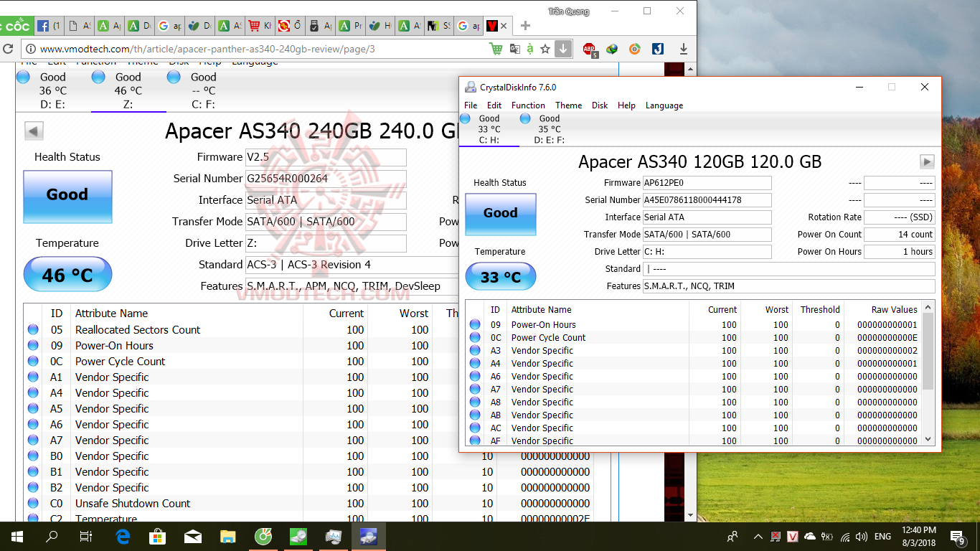This screenshot has height=551, width=980.
Task: Open taskbar search magnifier
Action: (52, 536)
